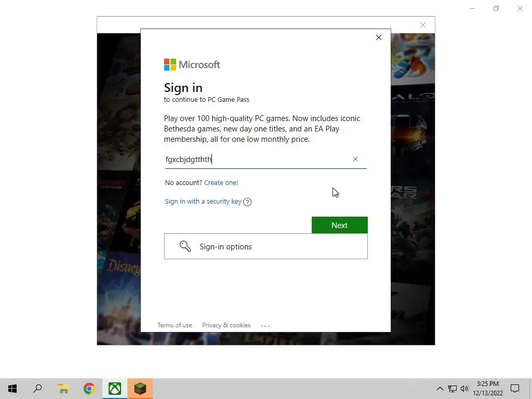Image resolution: width=532 pixels, height=399 pixels.
Task: Close the Microsoft Sign in dialog
Action: 379,37
